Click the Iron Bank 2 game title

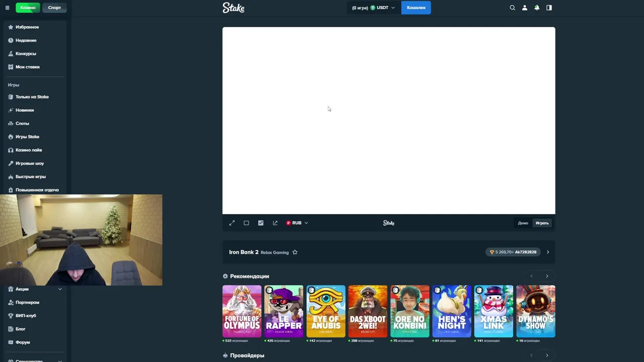click(x=244, y=252)
